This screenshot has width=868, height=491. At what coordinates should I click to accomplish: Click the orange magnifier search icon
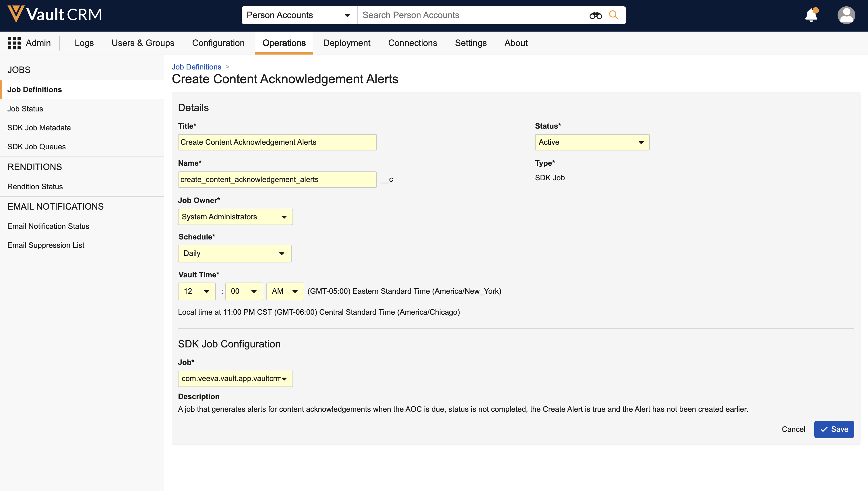click(613, 15)
